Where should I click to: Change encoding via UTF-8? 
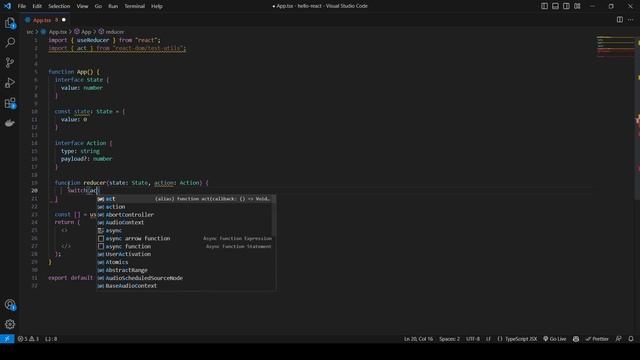coord(473,339)
